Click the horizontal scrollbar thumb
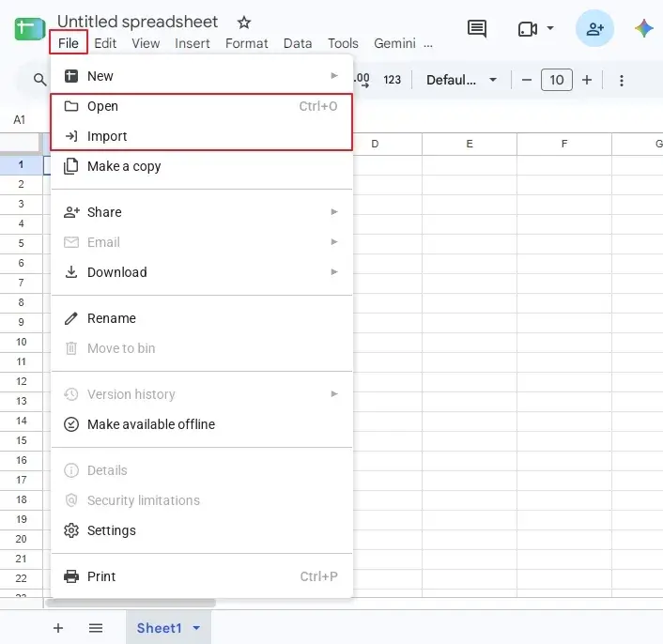Screen dimensions: 663x644 131,603
